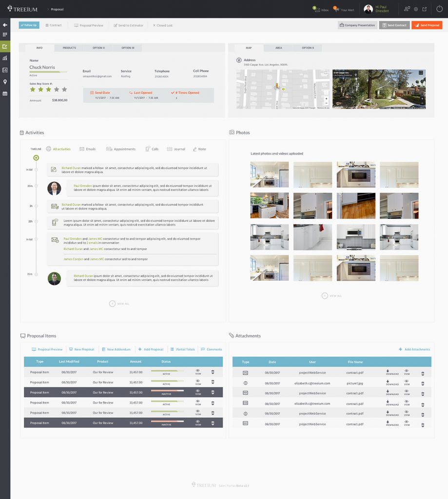
Task: Open the gray tile backsplash photo
Action: click(356, 237)
